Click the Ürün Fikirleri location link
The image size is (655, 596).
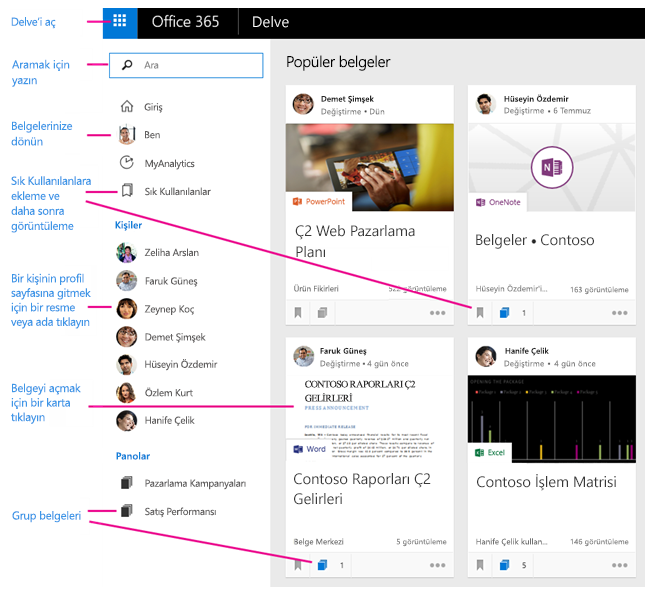[x=316, y=289]
